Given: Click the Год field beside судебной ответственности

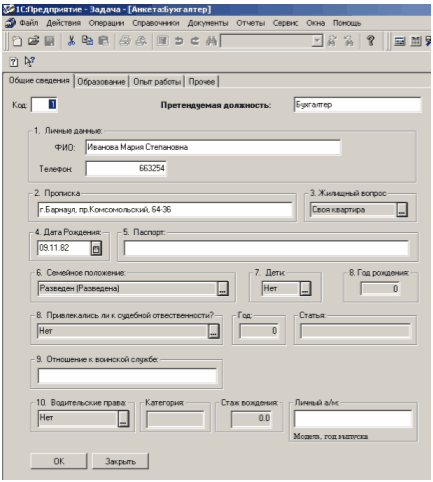Looking at the screenshot, I should [259, 331].
